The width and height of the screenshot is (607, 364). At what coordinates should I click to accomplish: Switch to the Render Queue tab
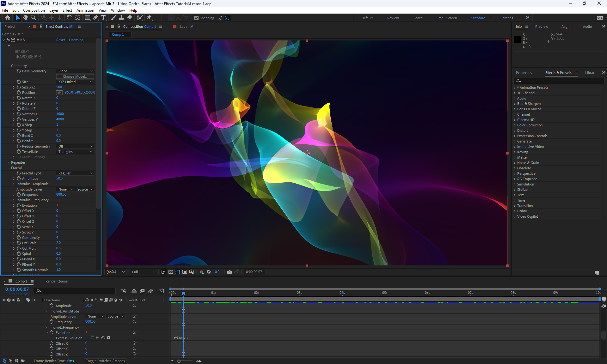(56, 281)
